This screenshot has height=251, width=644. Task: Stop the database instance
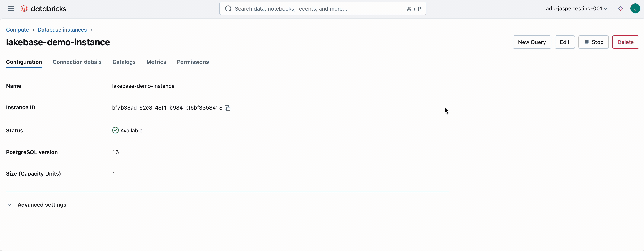pos(593,42)
